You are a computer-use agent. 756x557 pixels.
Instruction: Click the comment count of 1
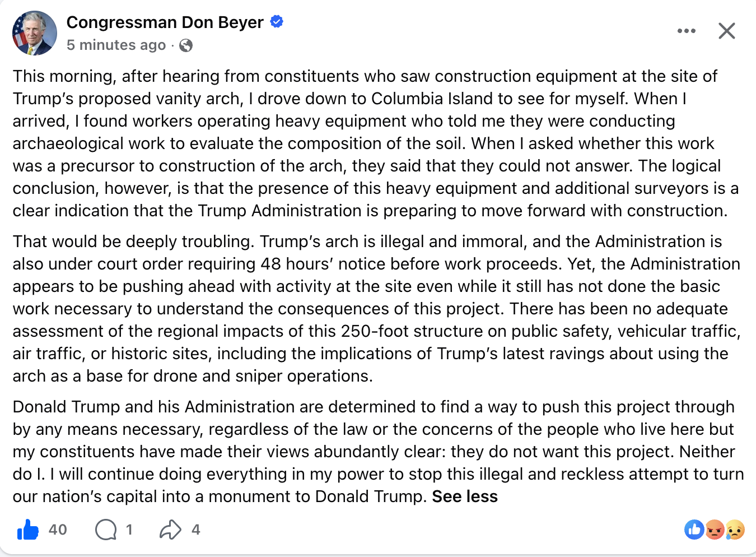pyautogui.click(x=129, y=530)
